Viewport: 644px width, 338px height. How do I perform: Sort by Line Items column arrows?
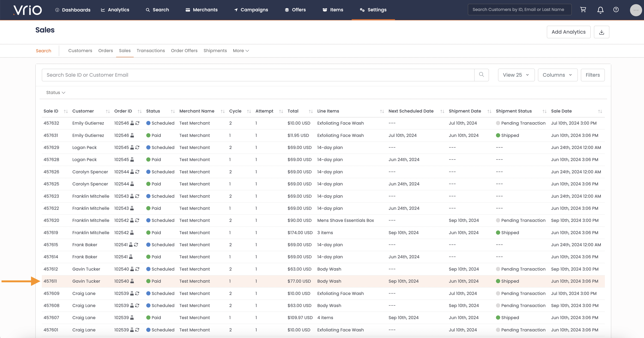point(382,111)
